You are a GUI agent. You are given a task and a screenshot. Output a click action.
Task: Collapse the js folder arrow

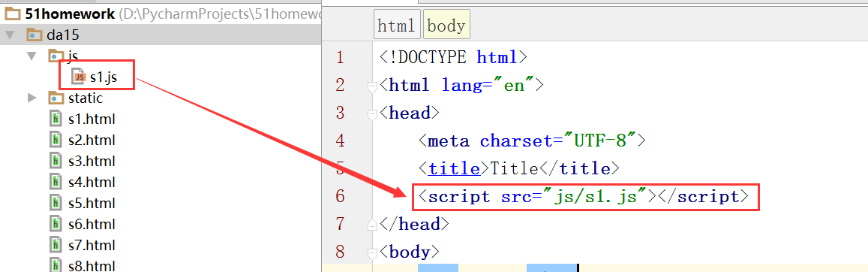click(32, 56)
